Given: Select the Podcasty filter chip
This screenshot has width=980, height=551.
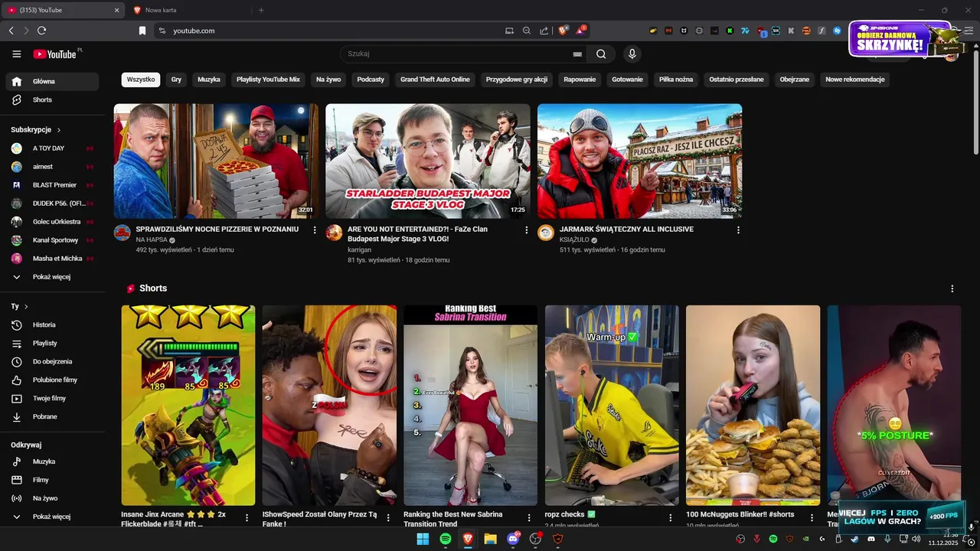Looking at the screenshot, I should 371,80.
